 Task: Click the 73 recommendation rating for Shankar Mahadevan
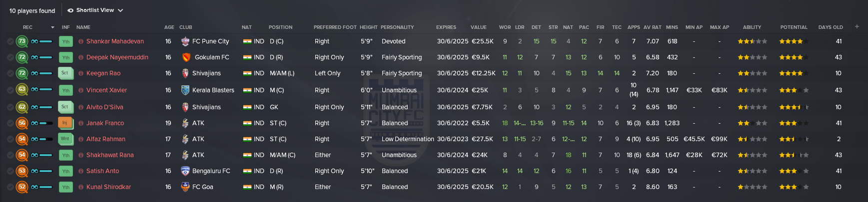point(22,41)
